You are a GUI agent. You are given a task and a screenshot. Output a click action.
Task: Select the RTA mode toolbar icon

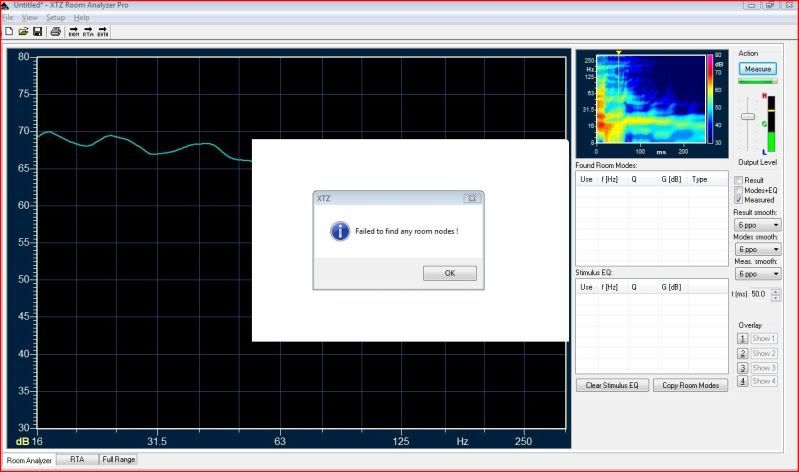pyautogui.click(x=88, y=32)
